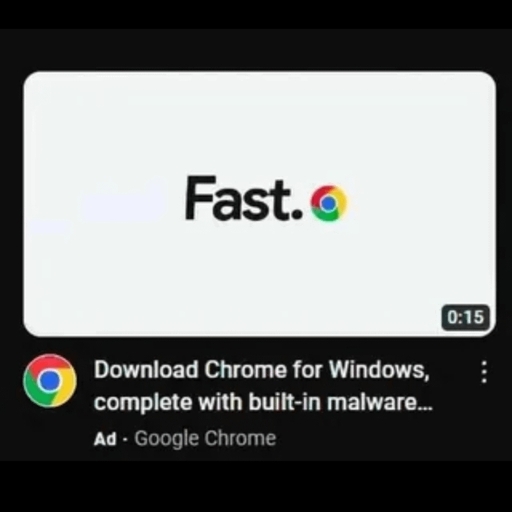The width and height of the screenshot is (512, 512).
Task: Click the period after the word Fast
Action: pyautogui.click(x=298, y=215)
